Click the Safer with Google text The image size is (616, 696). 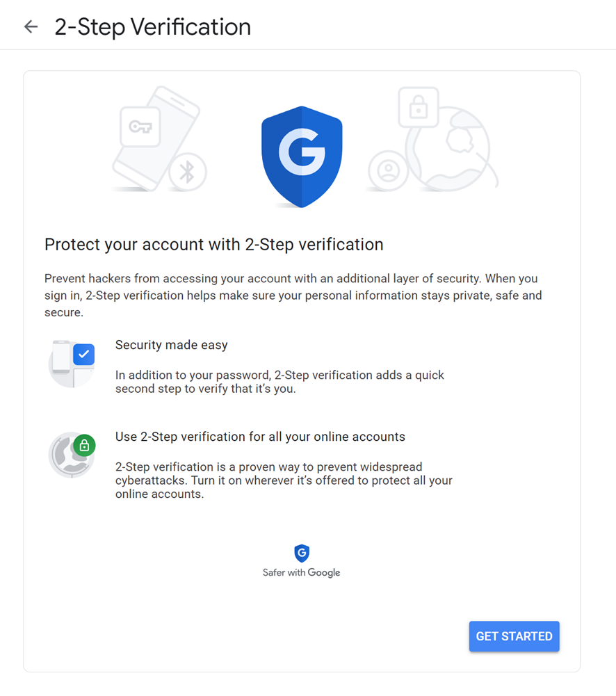(x=301, y=573)
